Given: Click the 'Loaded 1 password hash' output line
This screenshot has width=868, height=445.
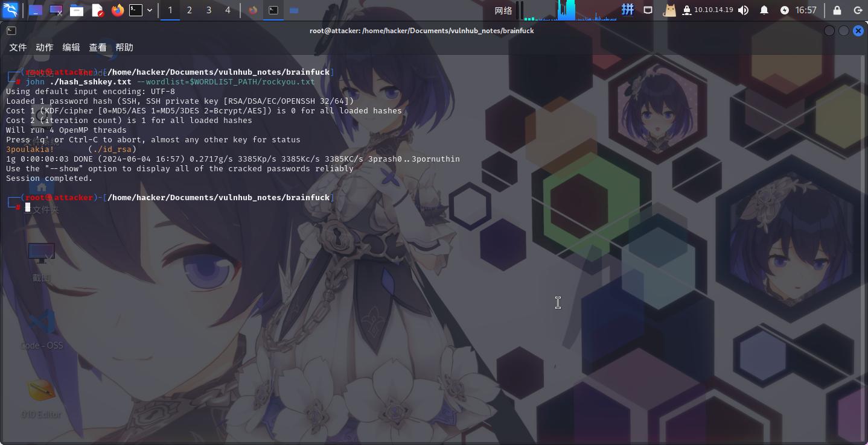Looking at the screenshot, I should point(180,101).
